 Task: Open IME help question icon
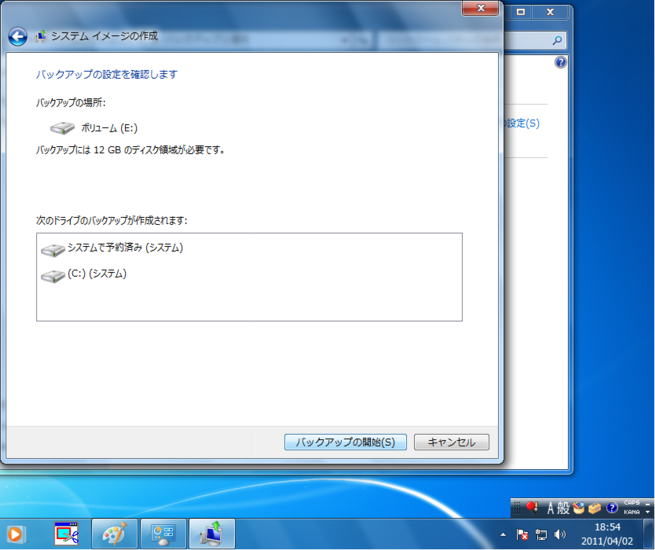pyautogui.click(x=612, y=508)
